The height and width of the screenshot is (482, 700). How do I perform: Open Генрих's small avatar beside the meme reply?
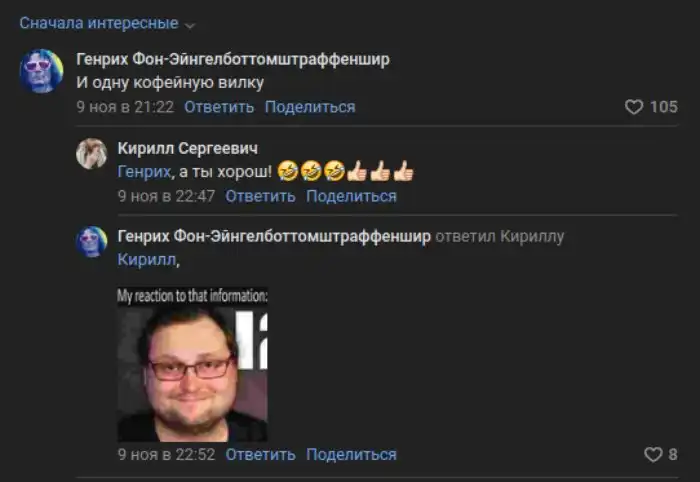(x=92, y=241)
